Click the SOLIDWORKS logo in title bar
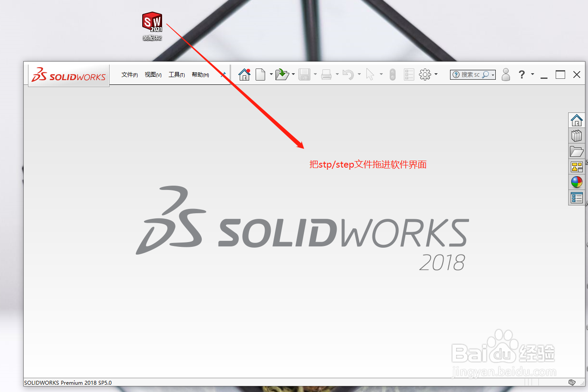Screen dimensions: 588x392 click(x=69, y=75)
